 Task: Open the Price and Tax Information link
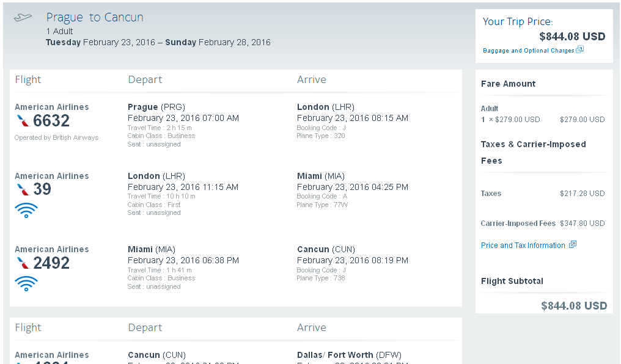(523, 246)
